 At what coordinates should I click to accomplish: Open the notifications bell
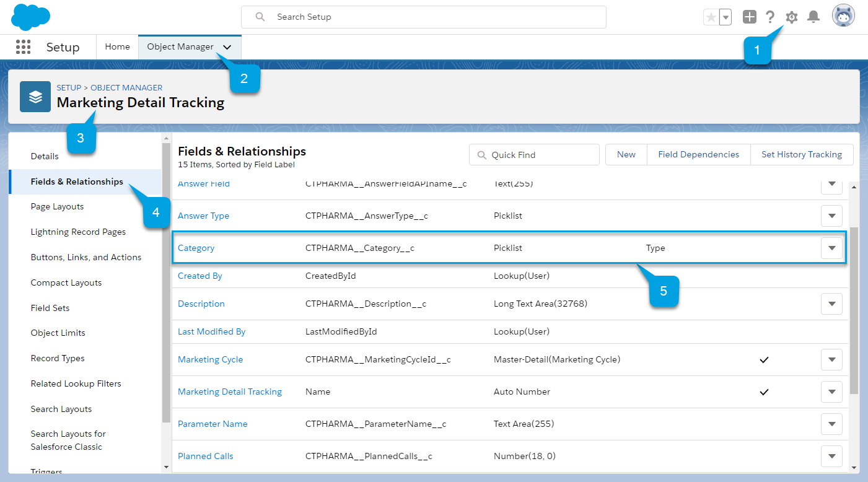[x=813, y=17]
